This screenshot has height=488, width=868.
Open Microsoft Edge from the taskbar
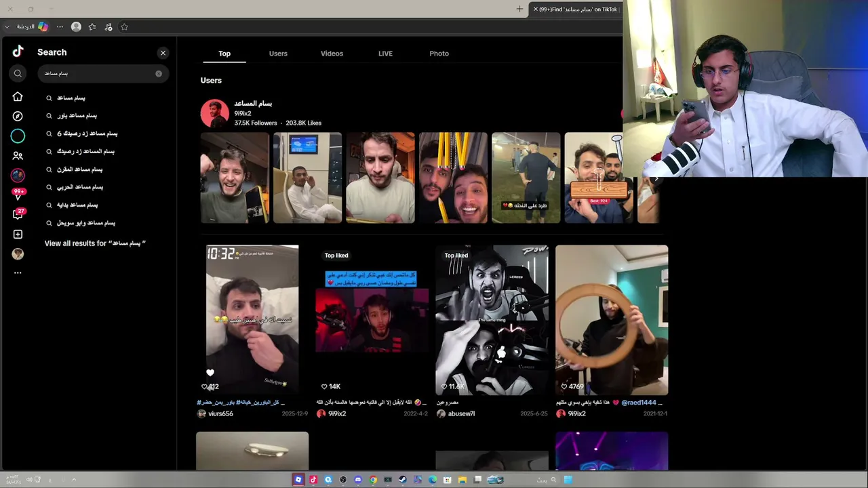click(433, 480)
